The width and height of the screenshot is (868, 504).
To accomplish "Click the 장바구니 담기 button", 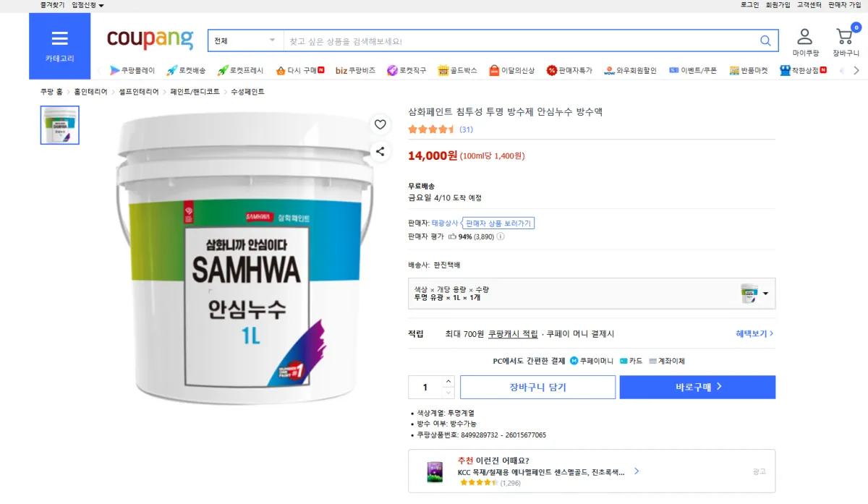I will pos(537,387).
